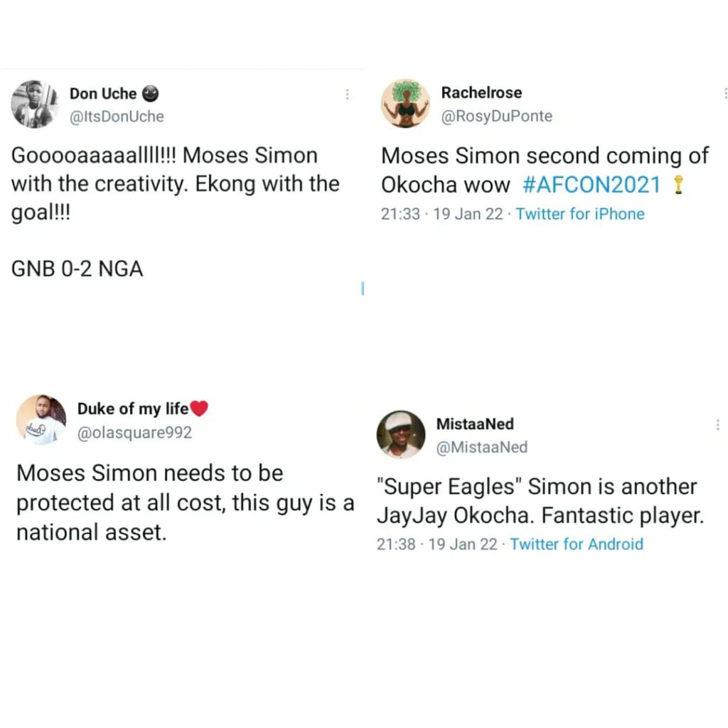This screenshot has height=728, width=728.
Task: Open Don Uche's profile picture
Action: pos(34,104)
